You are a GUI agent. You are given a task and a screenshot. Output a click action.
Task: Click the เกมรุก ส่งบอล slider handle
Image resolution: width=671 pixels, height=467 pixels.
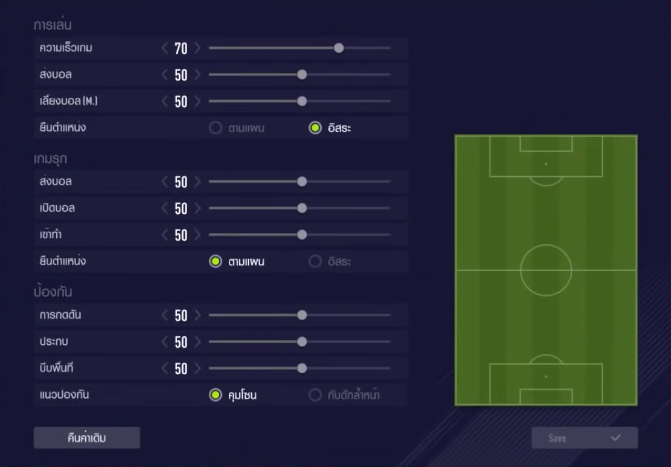click(302, 182)
